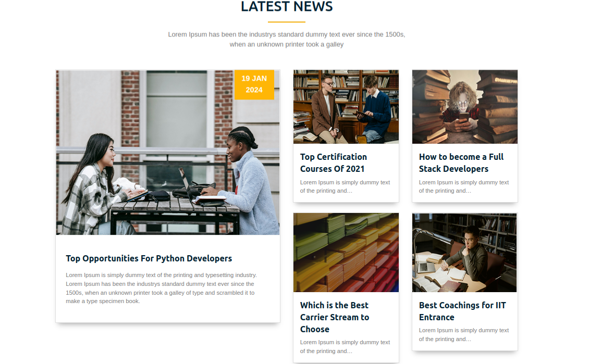
Task: Open How to become a Full Stack Developers
Action: 461,162
